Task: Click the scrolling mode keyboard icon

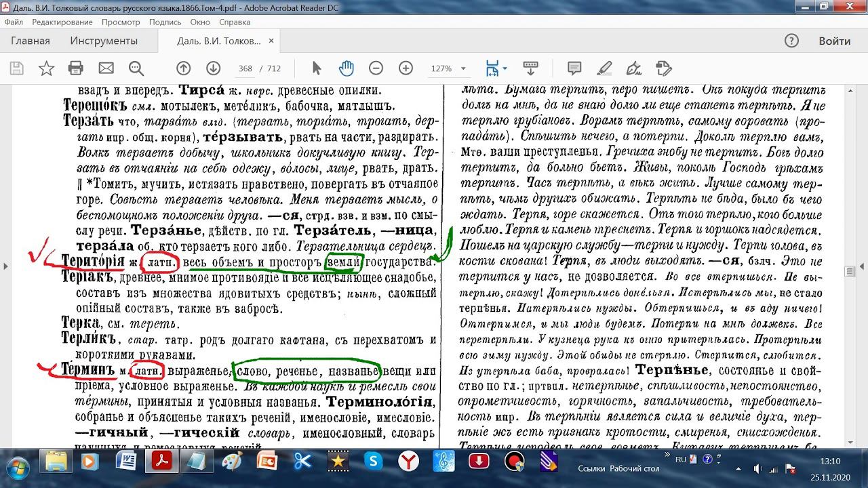Action: (530, 68)
